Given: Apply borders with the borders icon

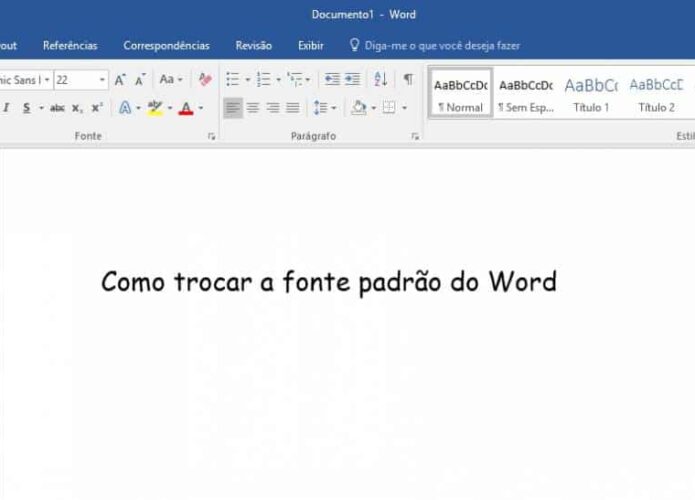Looking at the screenshot, I should 389,108.
